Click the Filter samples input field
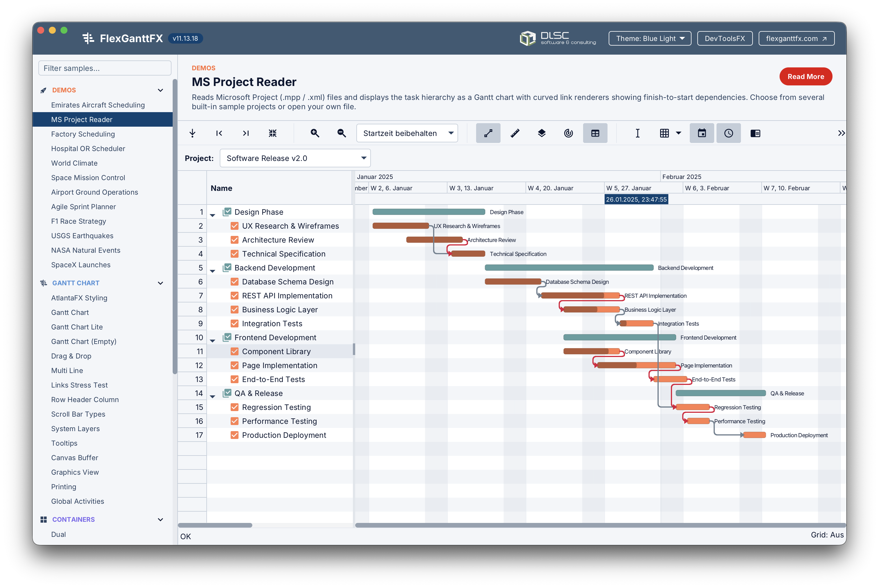The height and width of the screenshot is (588, 879). click(x=105, y=68)
